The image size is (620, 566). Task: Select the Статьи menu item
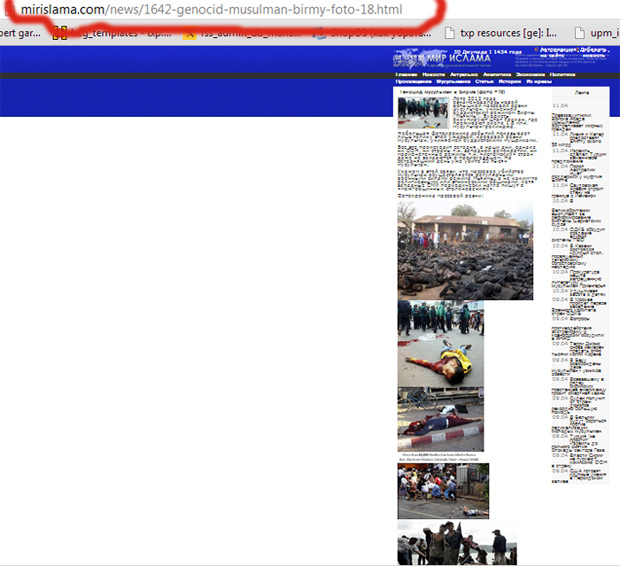pyautogui.click(x=483, y=81)
